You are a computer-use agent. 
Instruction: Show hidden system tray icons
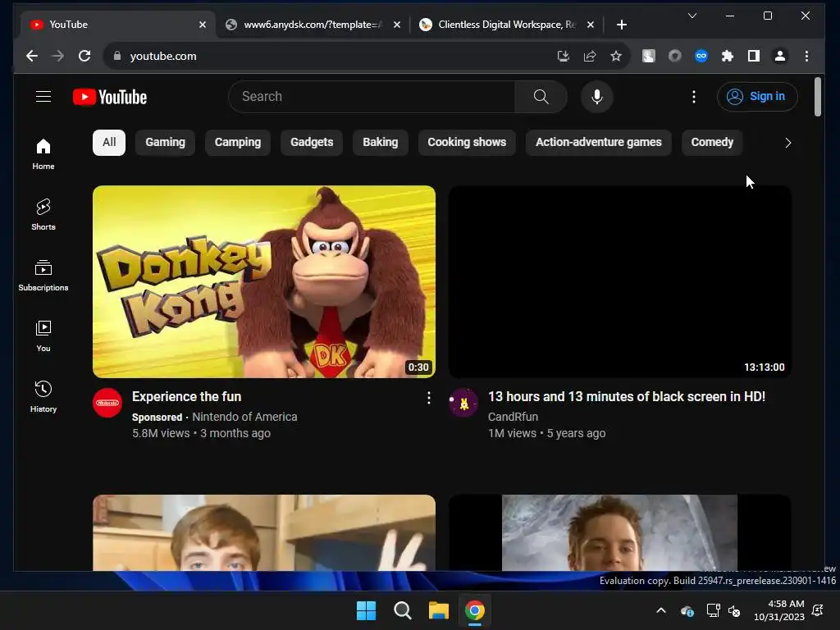click(x=661, y=610)
